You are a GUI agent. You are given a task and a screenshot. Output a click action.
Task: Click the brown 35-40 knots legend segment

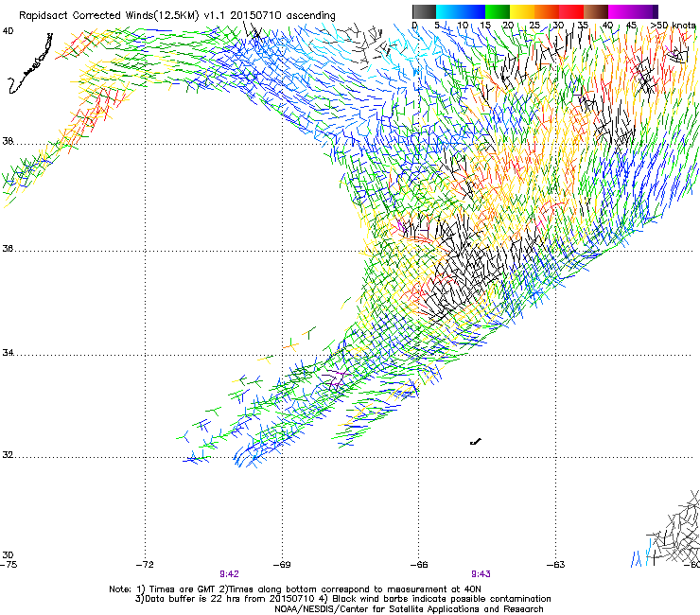coord(596,11)
